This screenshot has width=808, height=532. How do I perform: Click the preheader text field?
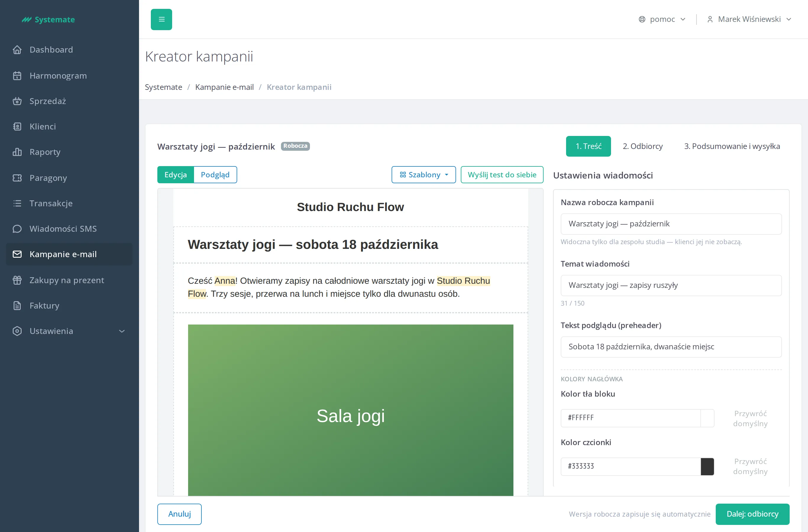(x=671, y=347)
